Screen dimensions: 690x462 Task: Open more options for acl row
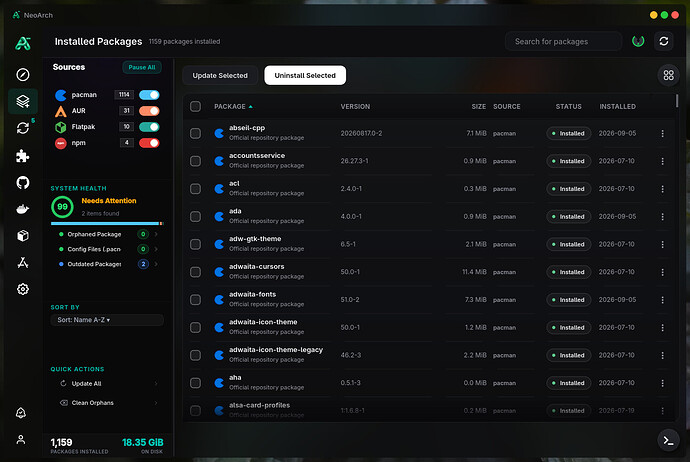662,189
